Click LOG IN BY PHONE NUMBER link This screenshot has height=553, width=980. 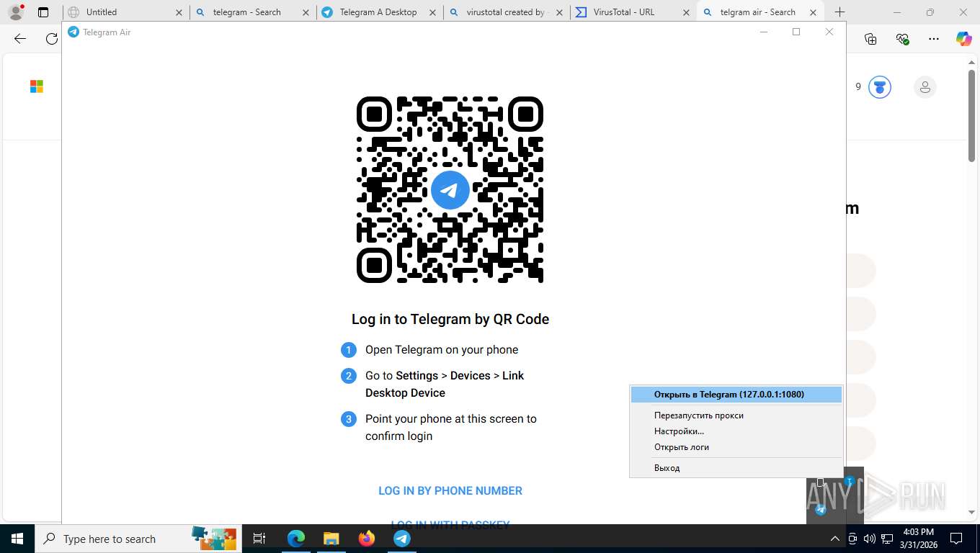click(x=450, y=490)
